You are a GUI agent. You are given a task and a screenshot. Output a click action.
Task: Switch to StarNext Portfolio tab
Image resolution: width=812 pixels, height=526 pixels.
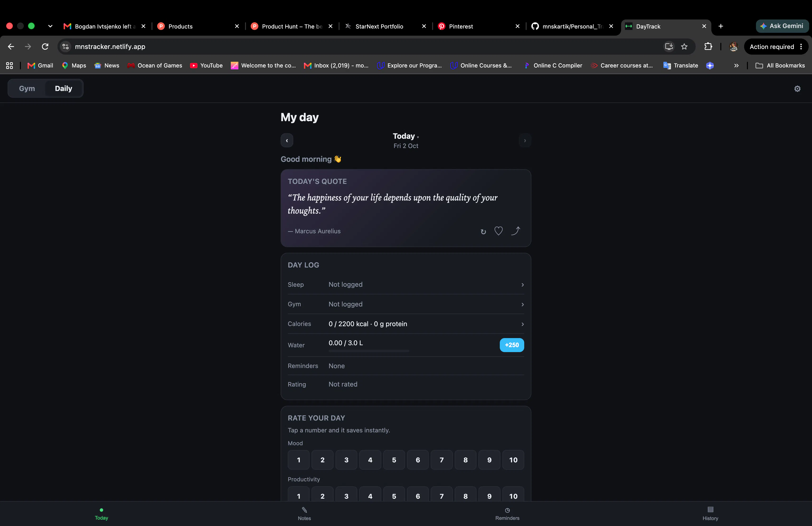click(x=386, y=26)
